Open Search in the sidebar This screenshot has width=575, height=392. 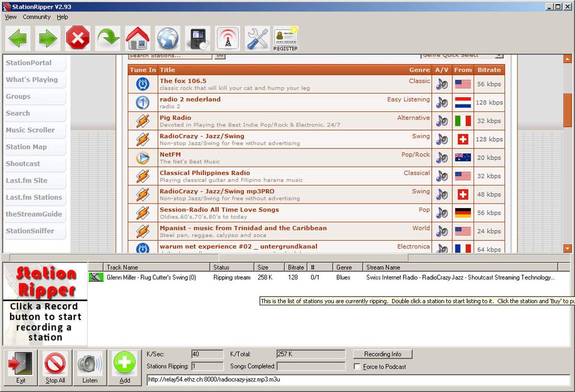tap(34, 113)
